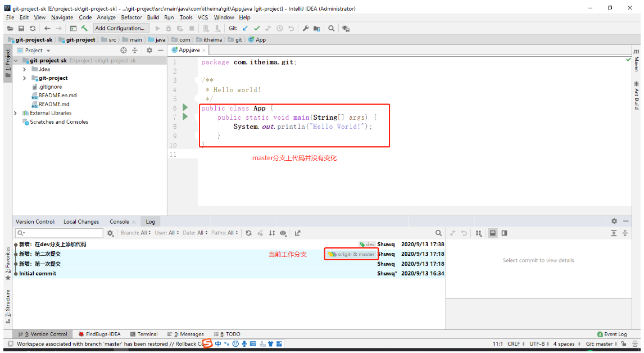Navigate Back with the left arrow icon
Image resolution: width=644 pixels, height=353 pixels.
(x=47, y=28)
